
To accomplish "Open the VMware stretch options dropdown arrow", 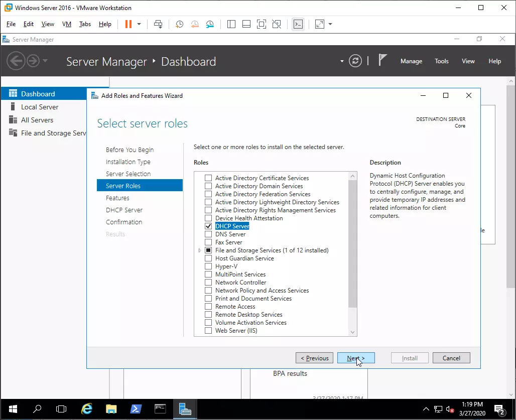I will click(x=330, y=24).
